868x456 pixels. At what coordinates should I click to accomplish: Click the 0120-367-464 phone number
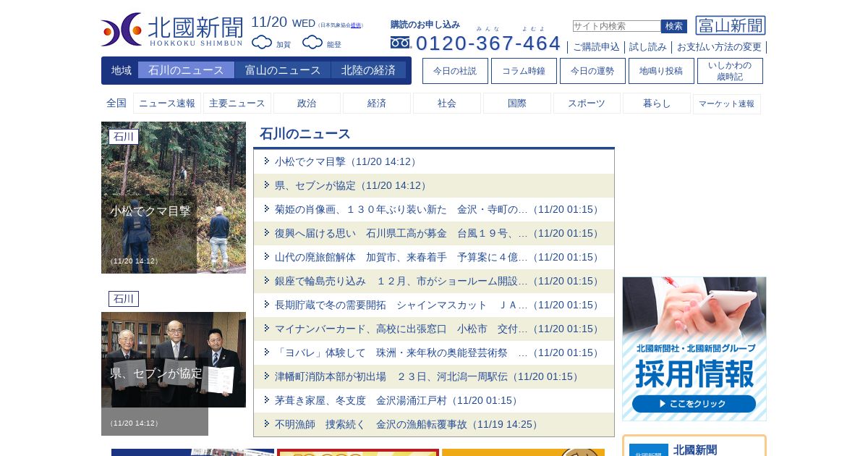488,43
